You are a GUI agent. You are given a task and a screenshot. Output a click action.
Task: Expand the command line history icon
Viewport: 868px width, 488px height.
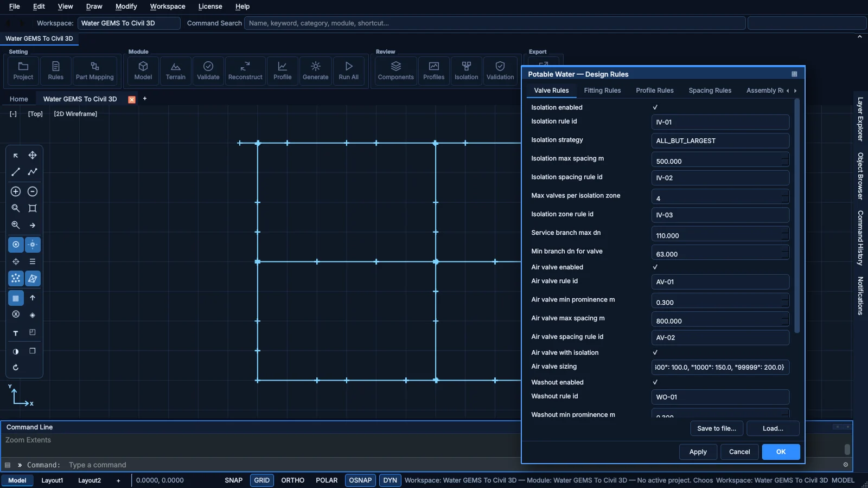(8, 465)
